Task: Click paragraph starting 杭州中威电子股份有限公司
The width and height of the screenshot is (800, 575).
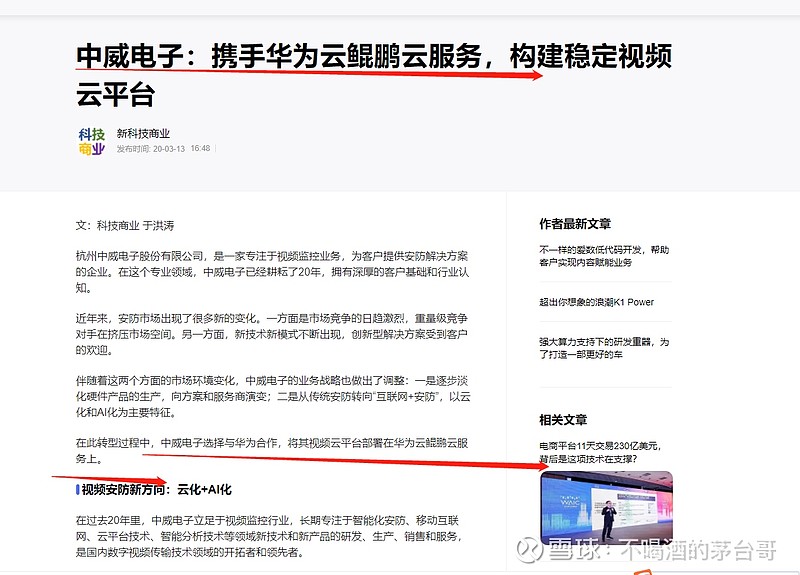Action: [272, 272]
